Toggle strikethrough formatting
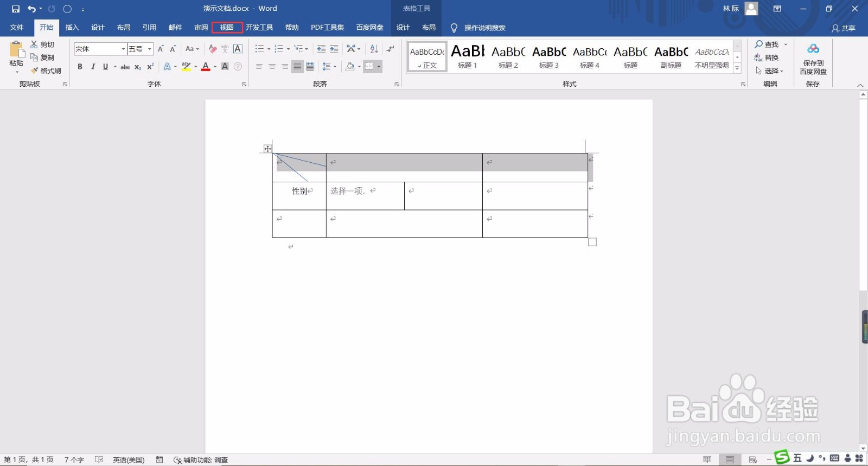 (x=125, y=67)
